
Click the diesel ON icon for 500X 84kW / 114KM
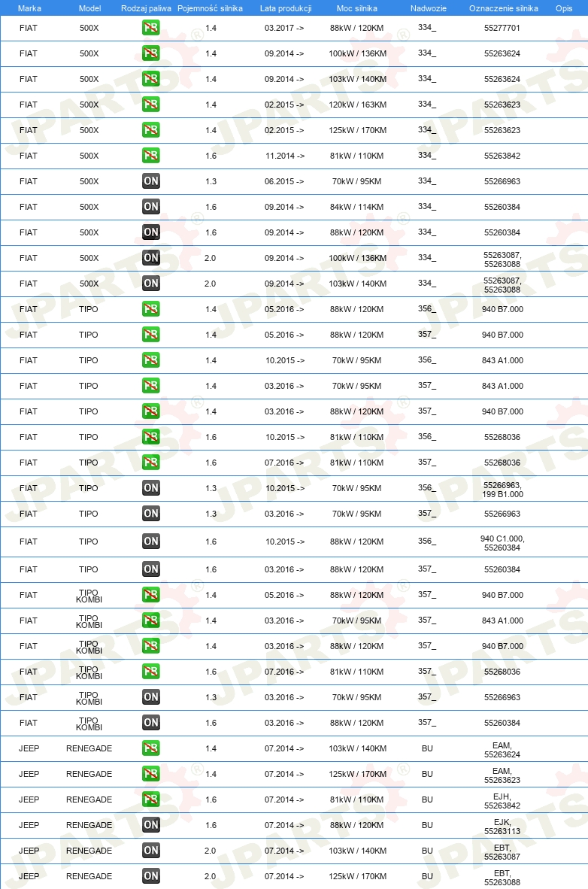point(151,206)
